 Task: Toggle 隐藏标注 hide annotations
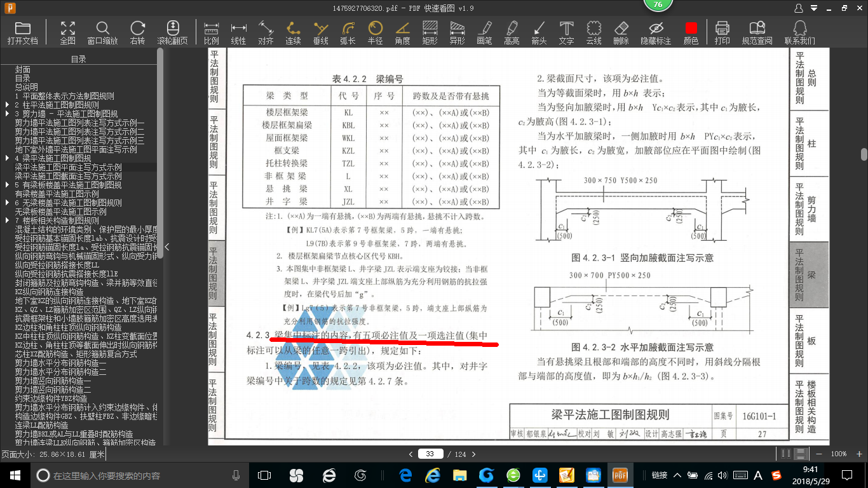coord(656,32)
